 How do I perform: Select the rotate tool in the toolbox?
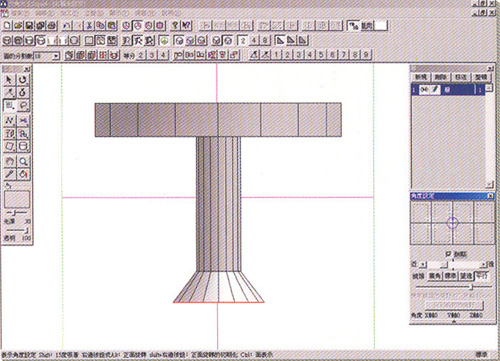(x=23, y=80)
